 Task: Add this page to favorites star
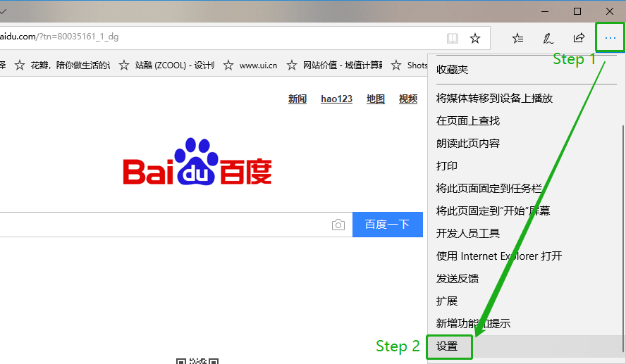point(475,38)
